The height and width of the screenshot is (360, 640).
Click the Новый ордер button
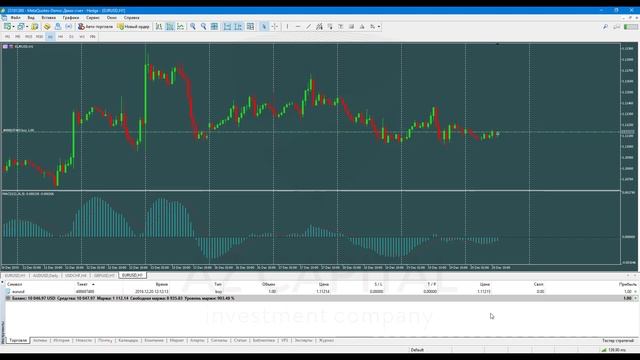133,27
